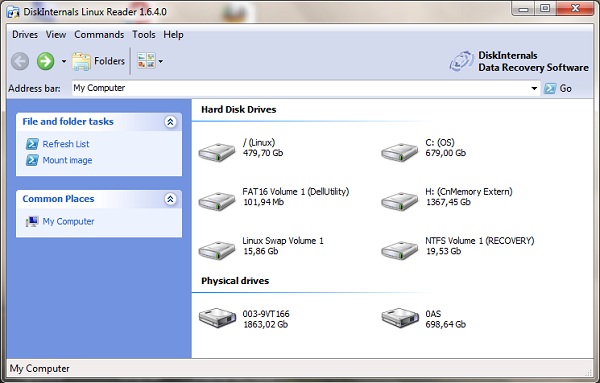Select the C: (OS) drive icon

[x=399, y=152]
